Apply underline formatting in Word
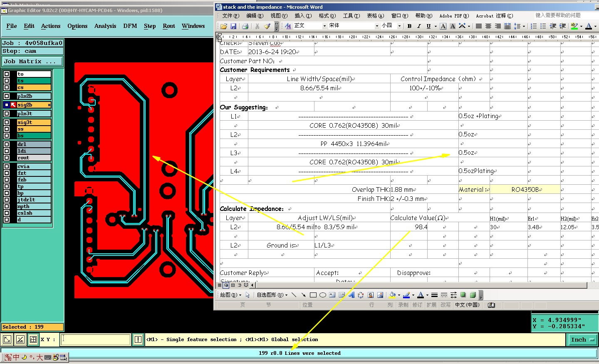The width and height of the screenshot is (599, 364). [428, 26]
